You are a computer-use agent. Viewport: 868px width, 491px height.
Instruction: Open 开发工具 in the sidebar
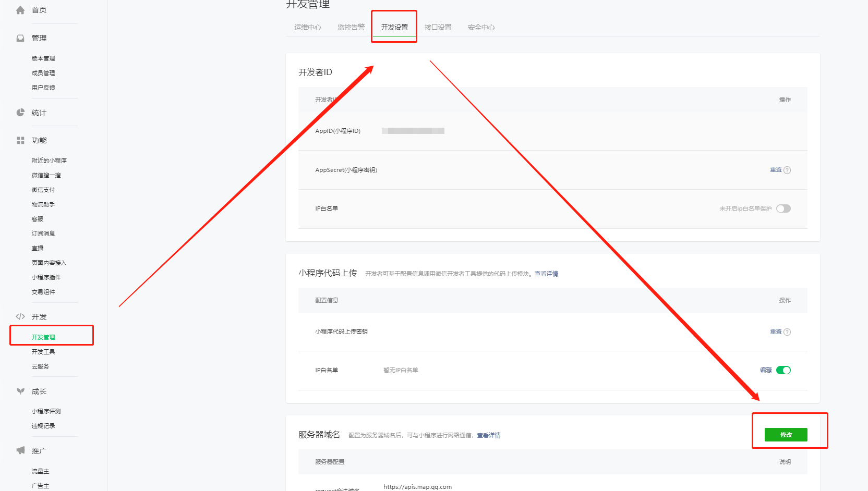(x=43, y=352)
